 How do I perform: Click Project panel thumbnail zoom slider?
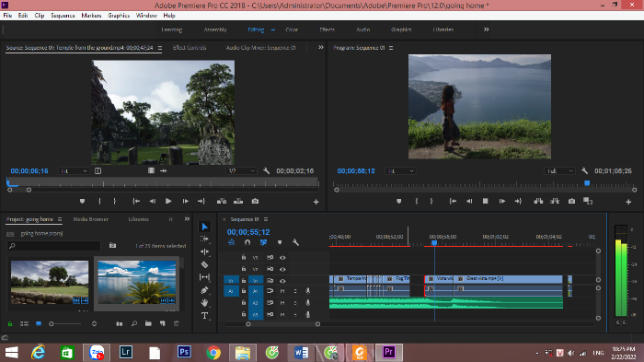(x=65, y=323)
